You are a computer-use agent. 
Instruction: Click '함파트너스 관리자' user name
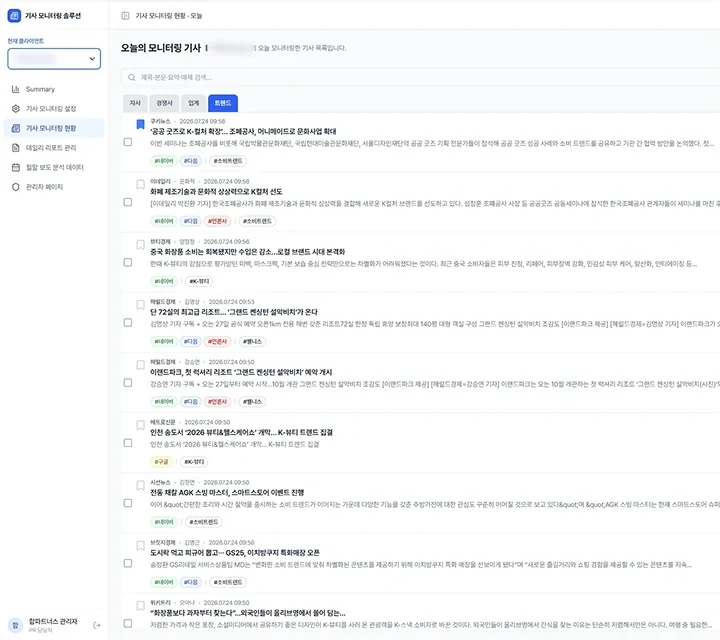coord(53,622)
